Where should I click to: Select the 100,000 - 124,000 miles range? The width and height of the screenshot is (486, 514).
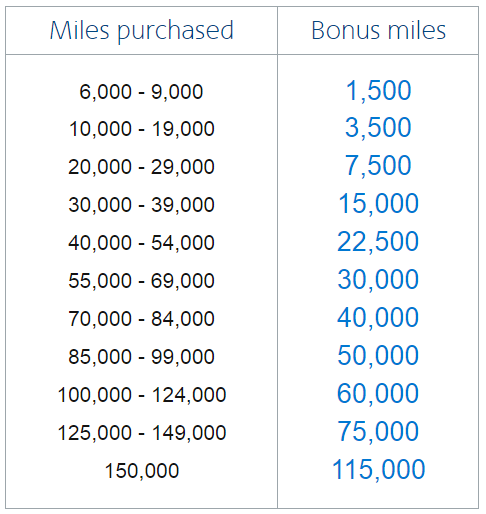(142, 395)
